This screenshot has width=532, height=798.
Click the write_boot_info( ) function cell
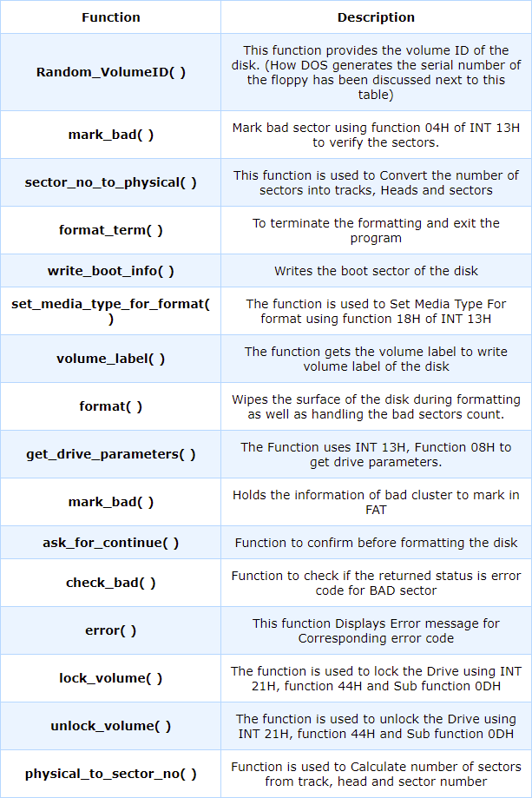(x=110, y=271)
